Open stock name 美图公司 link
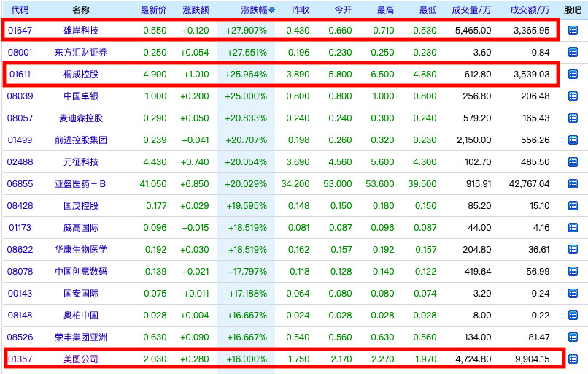The width and height of the screenshot is (588, 374). 81,359
